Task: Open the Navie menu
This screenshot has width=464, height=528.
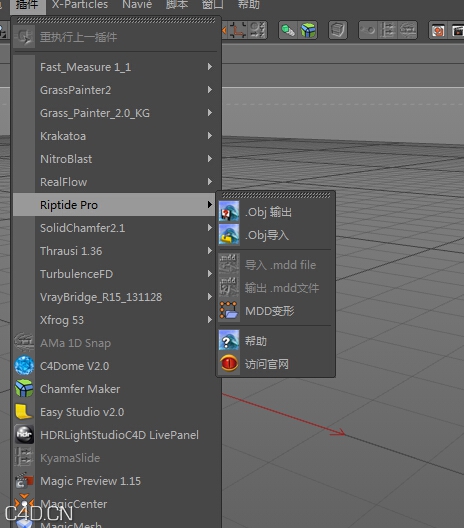Action: 137,5
